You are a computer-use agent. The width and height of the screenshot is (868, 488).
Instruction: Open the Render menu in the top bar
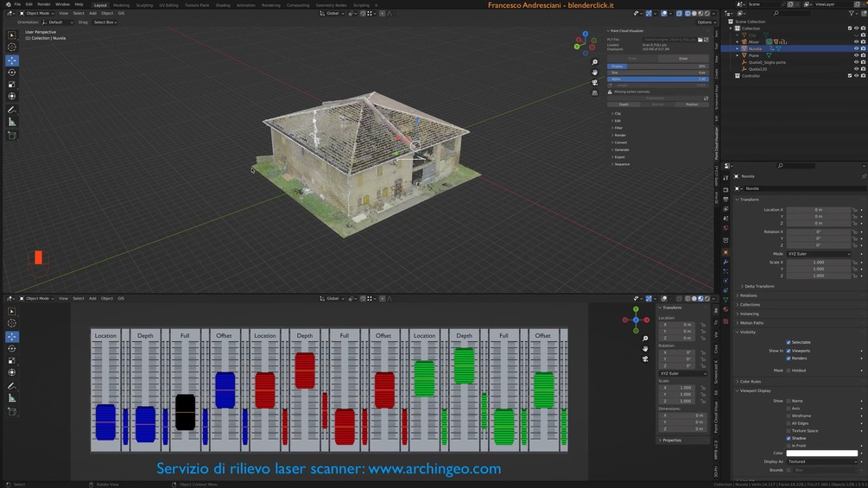click(44, 4)
